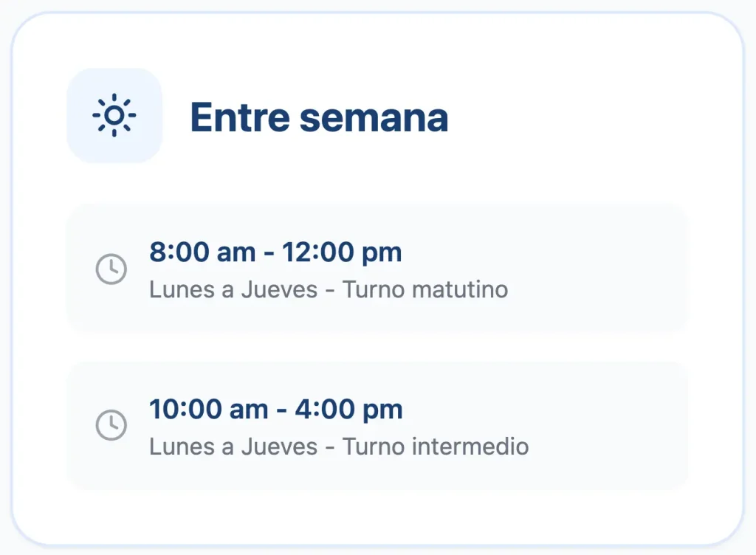Image resolution: width=756 pixels, height=555 pixels.
Task: Click the Turno intermedio label
Action: coord(436,446)
